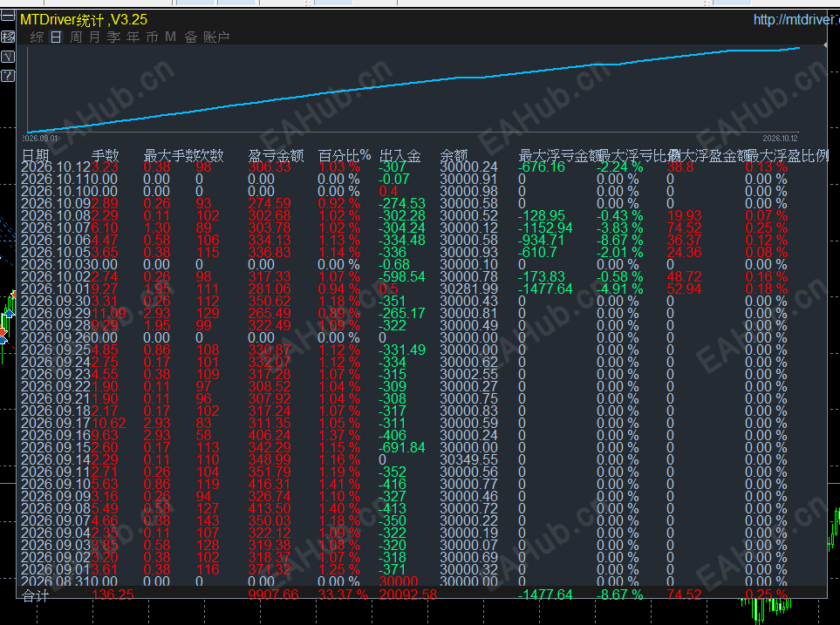
Task: Click the profit value 416.31
Action: [270, 484]
